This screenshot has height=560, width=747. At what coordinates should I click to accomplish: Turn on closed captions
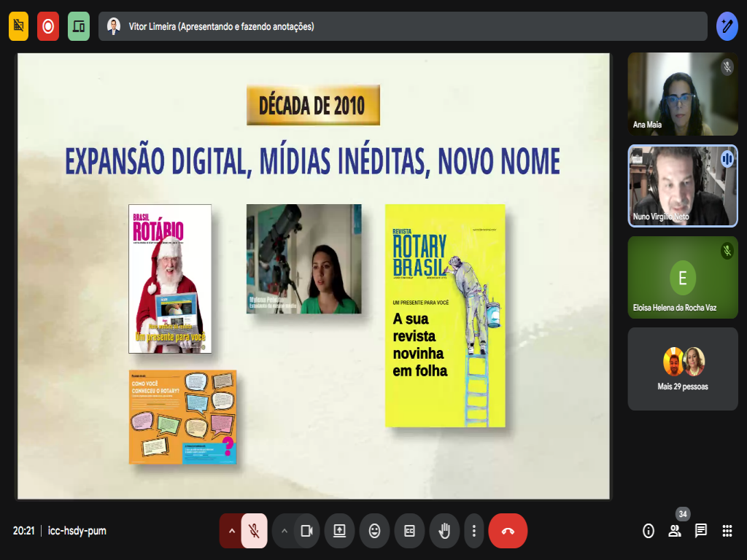click(x=409, y=531)
